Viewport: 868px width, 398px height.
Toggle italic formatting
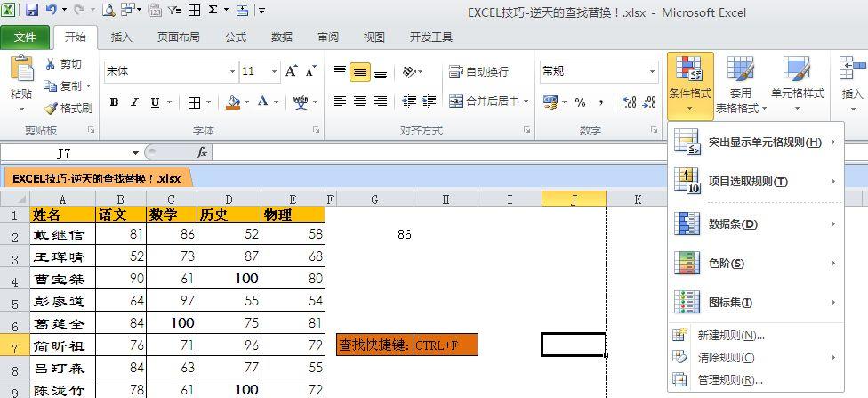134,102
